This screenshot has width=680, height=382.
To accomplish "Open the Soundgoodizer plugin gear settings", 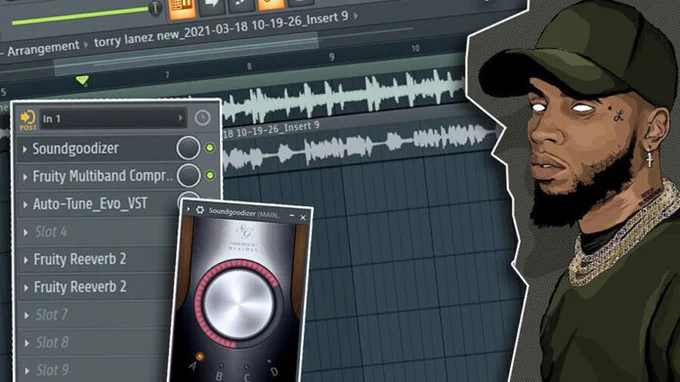I will (200, 210).
